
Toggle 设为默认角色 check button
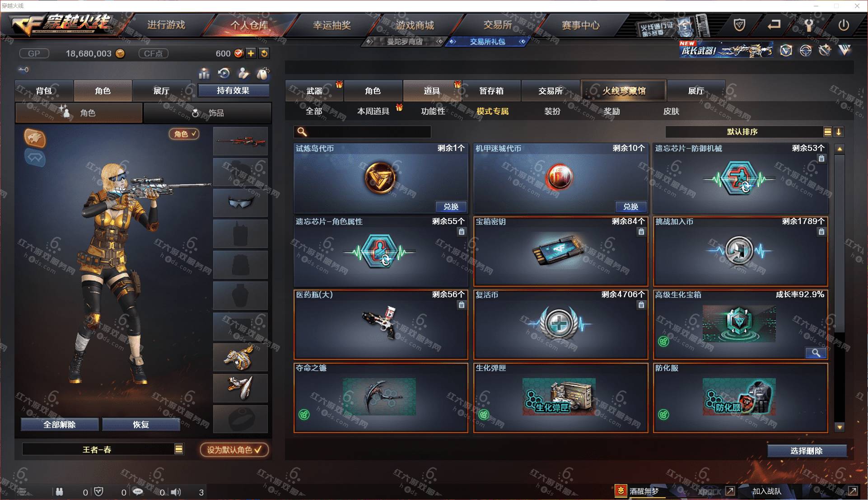pos(234,449)
